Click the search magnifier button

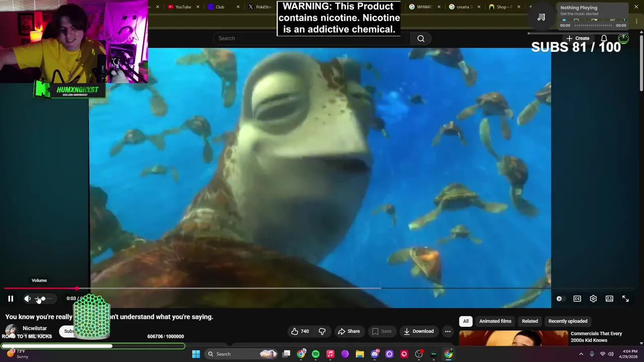point(421,38)
